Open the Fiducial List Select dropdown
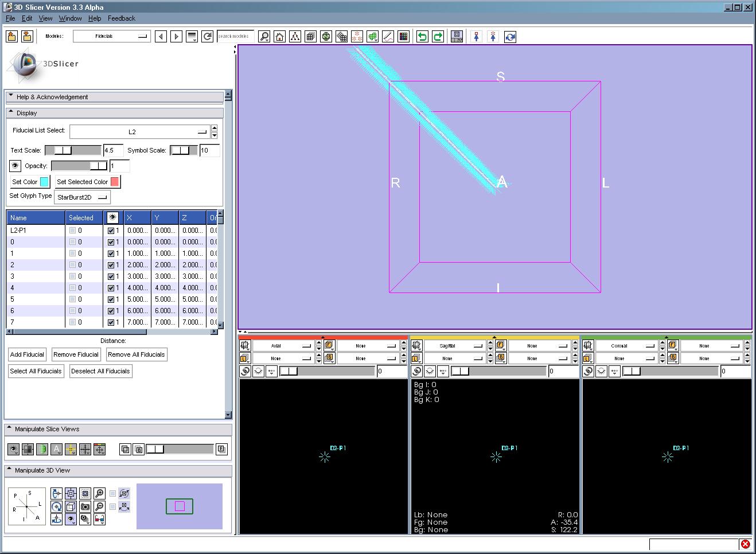The width and height of the screenshot is (756, 554). 139,132
